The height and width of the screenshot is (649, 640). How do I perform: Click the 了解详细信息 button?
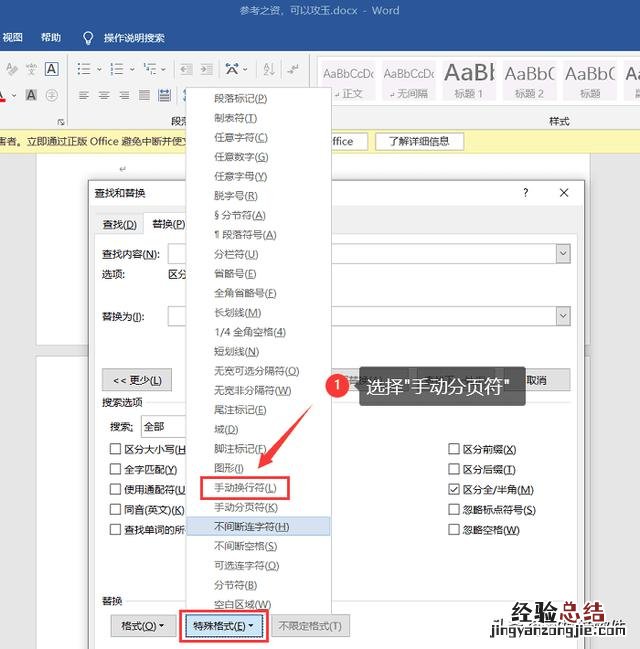(419, 141)
